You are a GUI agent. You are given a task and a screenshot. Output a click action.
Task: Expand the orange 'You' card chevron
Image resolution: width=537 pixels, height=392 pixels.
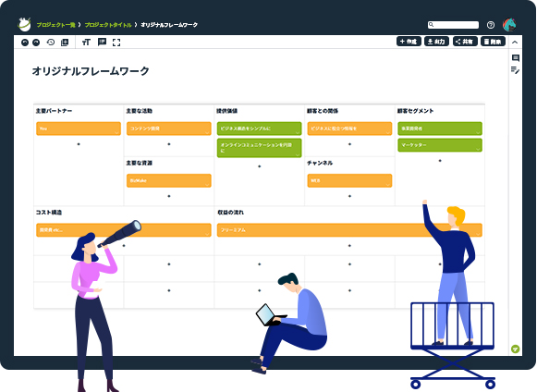[x=116, y=132]
